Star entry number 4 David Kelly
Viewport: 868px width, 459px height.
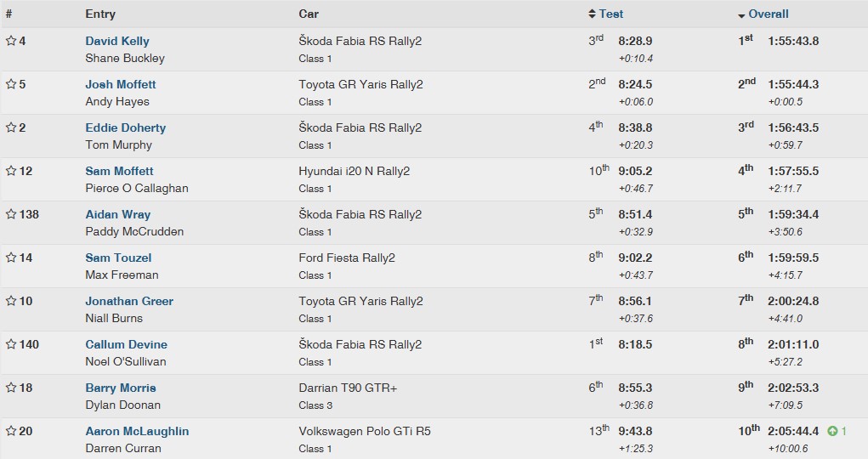tap(11, 41)
